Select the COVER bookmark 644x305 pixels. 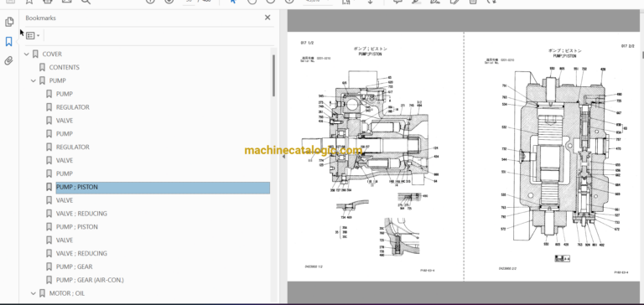coord(52,54)
